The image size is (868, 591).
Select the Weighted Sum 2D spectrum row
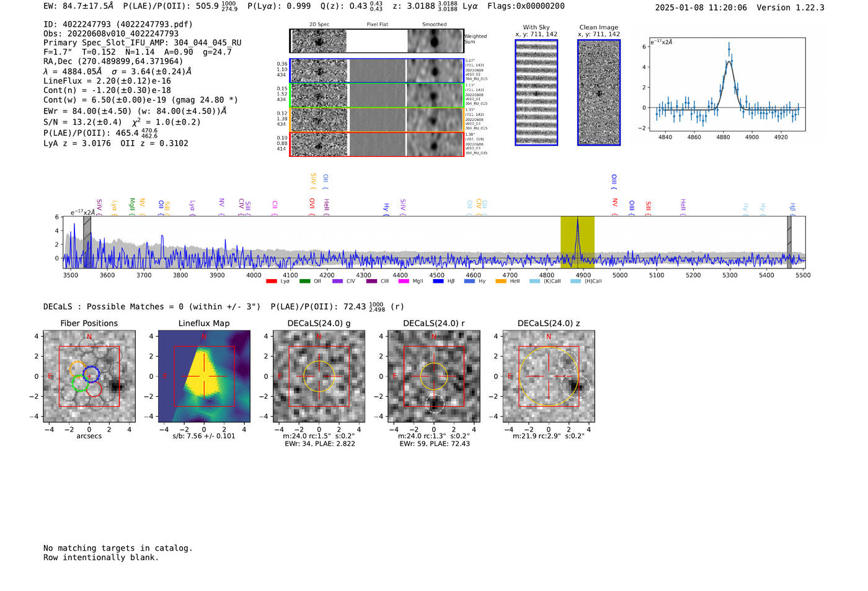pyautogui.click(x=377, y=41)
